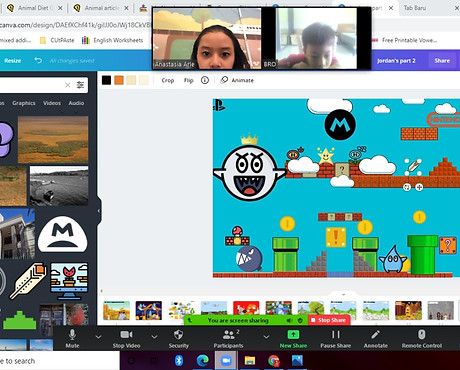Screen dimensions: 460x370
Task: Select the black color swatch
Action: point(106,80)
